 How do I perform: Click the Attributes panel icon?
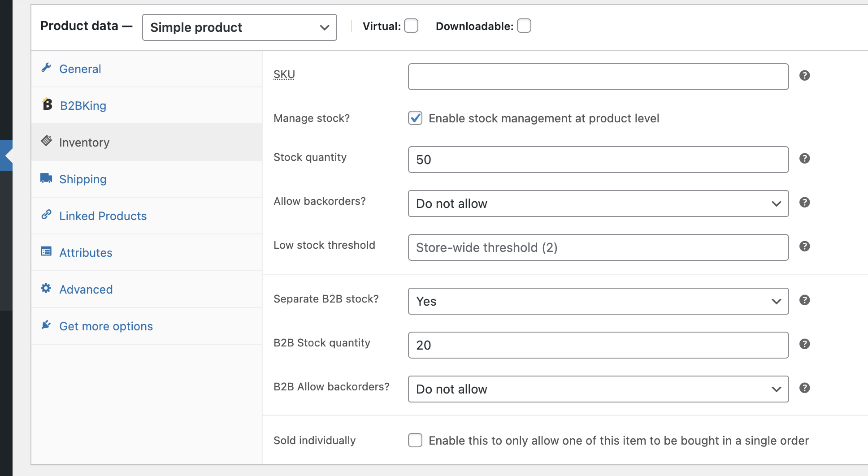click(47, 251)
